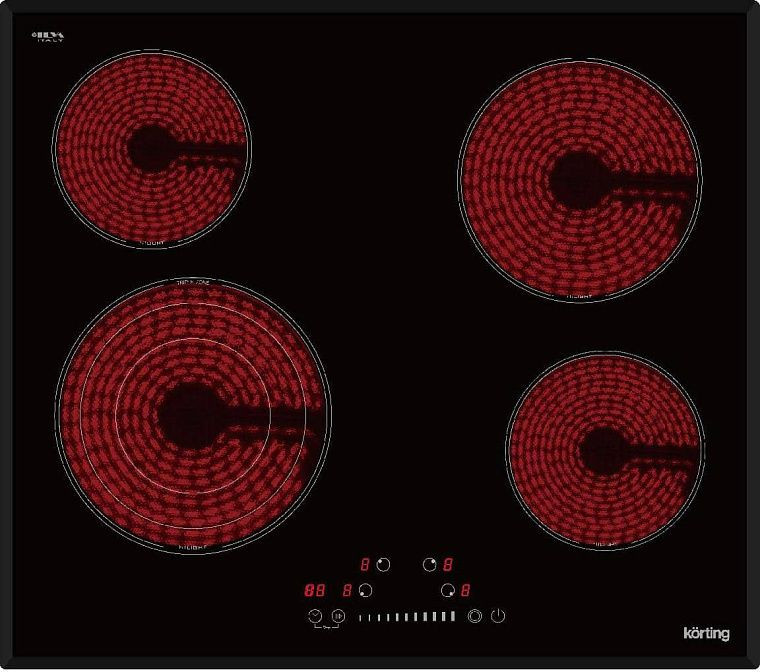Tap the rear-right zone heat level display

pos(449,564)
